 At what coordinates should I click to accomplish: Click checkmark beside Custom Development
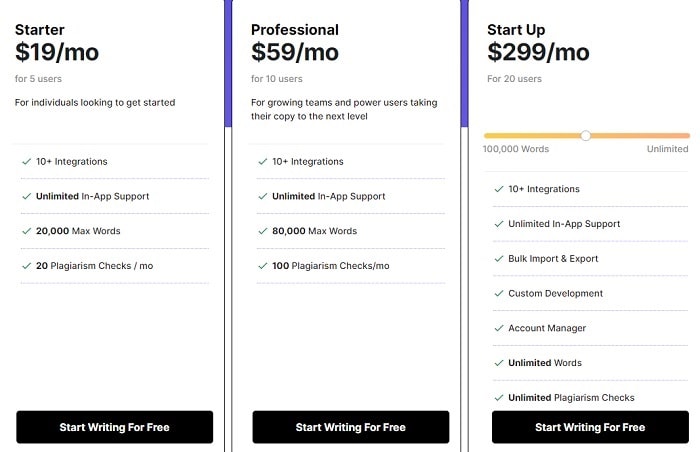[x=498, y=294]
